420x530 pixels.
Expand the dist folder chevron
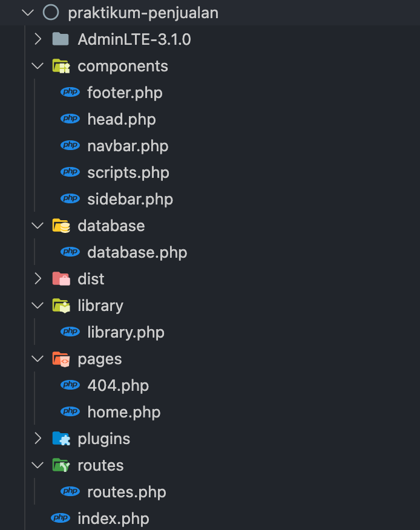tap(38, 278)
